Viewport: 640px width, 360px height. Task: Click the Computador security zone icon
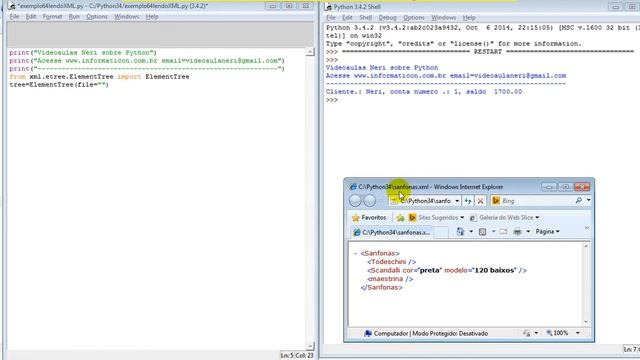coord(368,333)
